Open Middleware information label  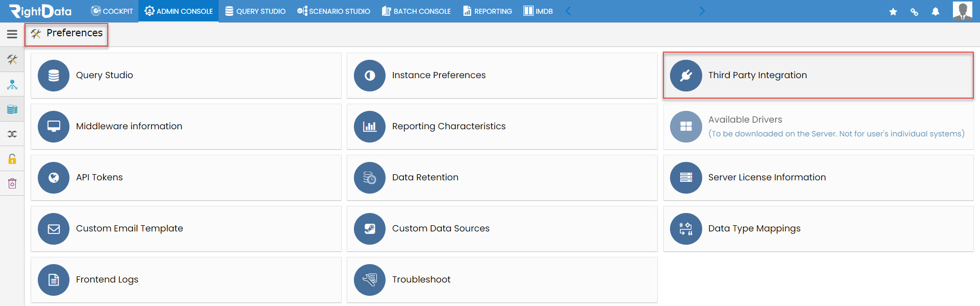[129, 126]
